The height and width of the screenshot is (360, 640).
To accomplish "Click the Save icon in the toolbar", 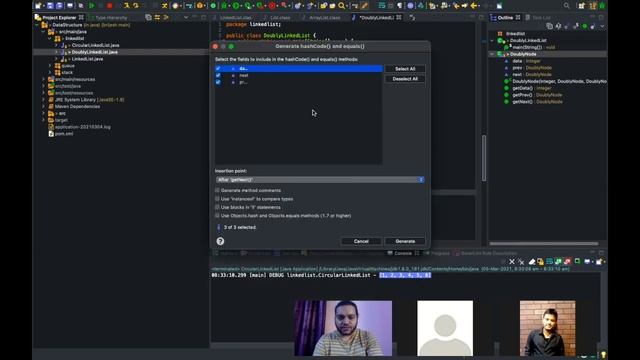I will [x=50, y=6].
